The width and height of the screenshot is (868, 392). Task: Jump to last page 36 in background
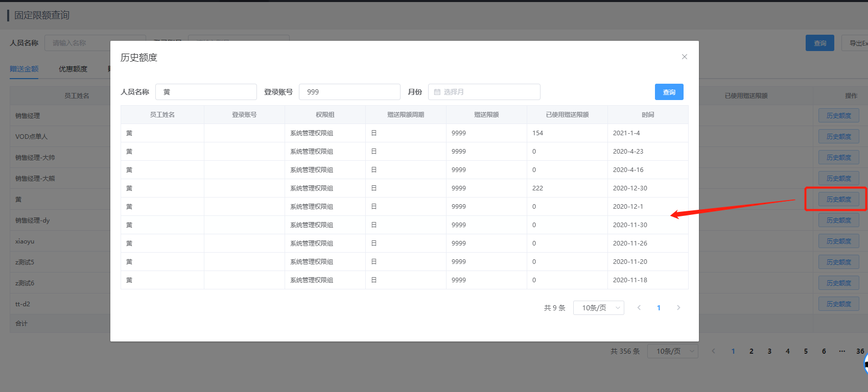(860, 351)
